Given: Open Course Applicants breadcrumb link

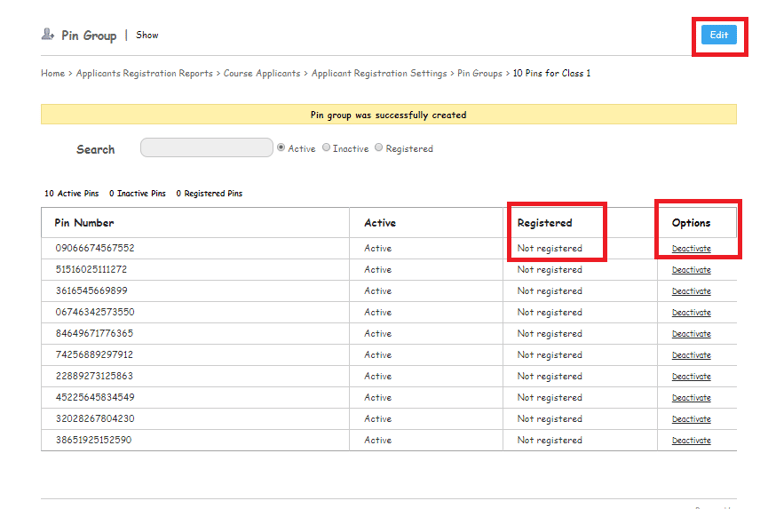Looking at the screenshot, I should coord(262,73).
